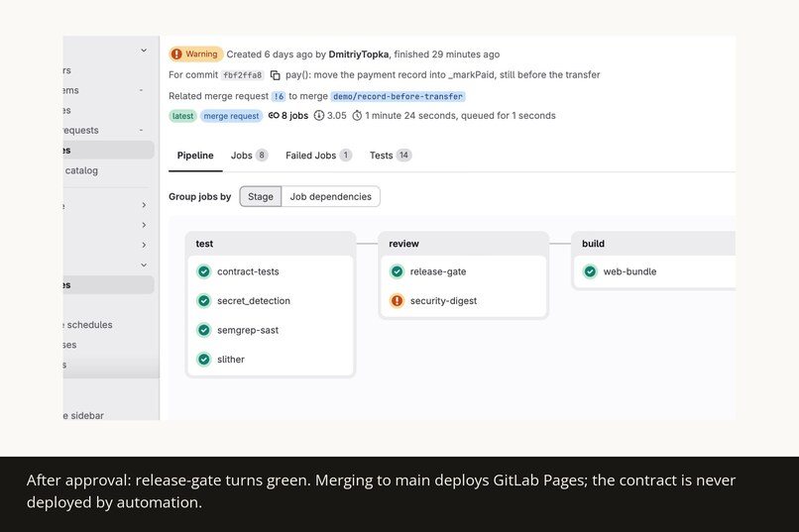
Task: Copy commit SHA with the clipboard icon
Action: tap(276, 75)
